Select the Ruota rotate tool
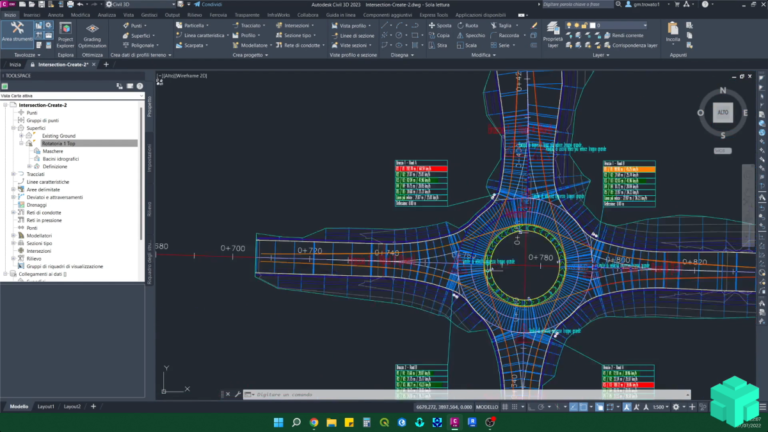Screen dimensions: 768x432 467,25
